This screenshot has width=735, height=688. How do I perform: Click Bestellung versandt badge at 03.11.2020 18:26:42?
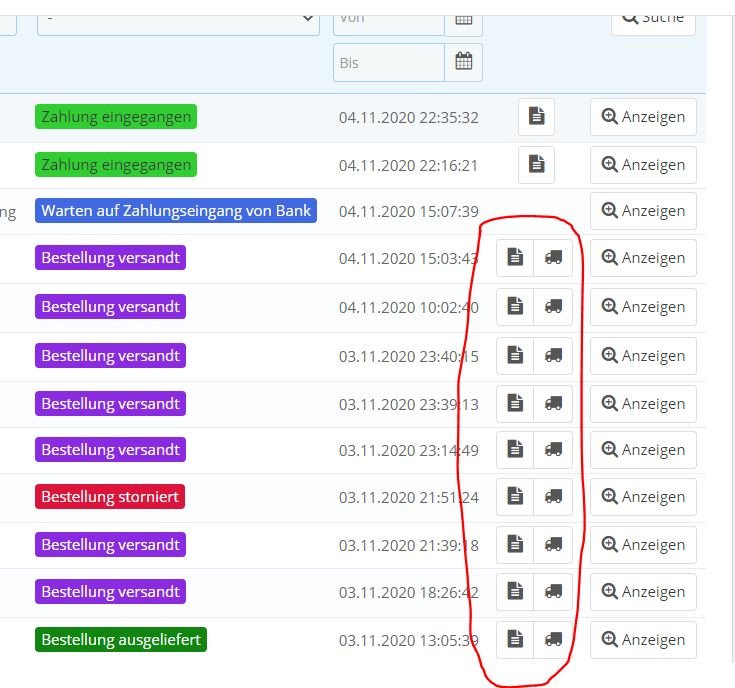111,591
